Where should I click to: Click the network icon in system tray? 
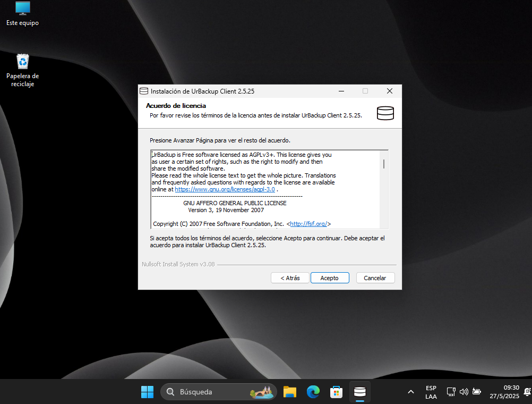click(x=451, y=392)
